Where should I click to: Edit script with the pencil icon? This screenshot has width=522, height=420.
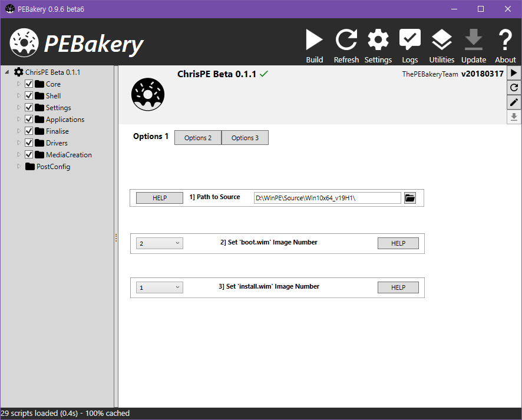coord(514,102)
